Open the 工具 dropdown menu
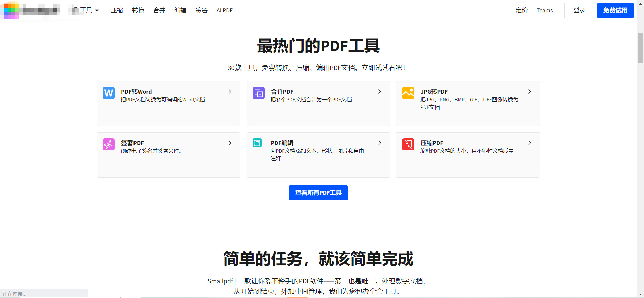The width and height of the screenshot is (644, 298). coord(86,10)
